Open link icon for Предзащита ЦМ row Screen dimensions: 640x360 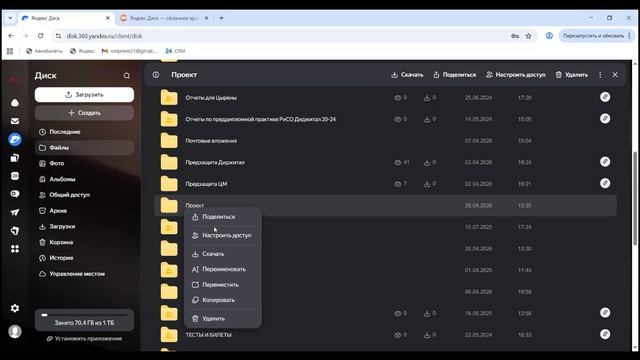605,183
